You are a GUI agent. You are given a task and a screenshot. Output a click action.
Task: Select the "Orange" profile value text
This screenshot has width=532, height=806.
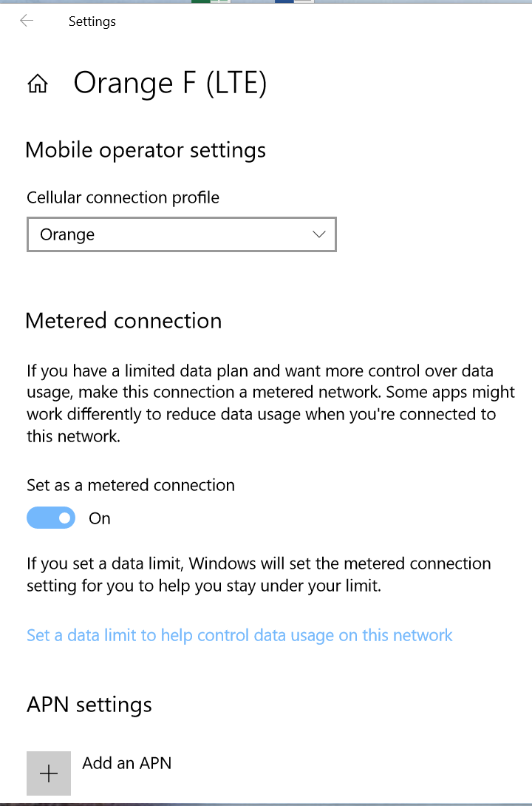click(x=67, y=235)
